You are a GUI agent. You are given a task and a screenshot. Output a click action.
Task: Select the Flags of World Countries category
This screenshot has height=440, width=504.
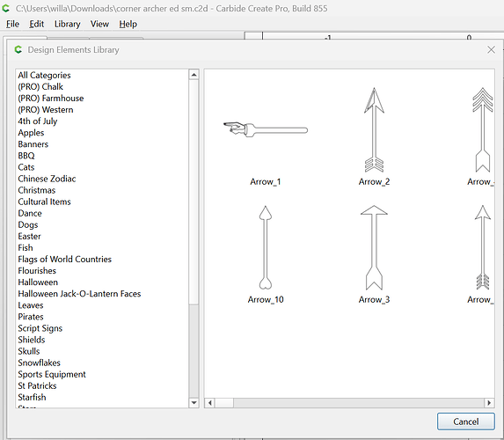[x=64, y=260]
